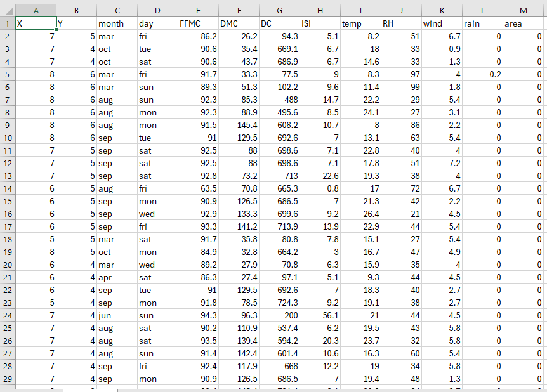
Task: Click the temp header cell
Action: click(360, 23)
